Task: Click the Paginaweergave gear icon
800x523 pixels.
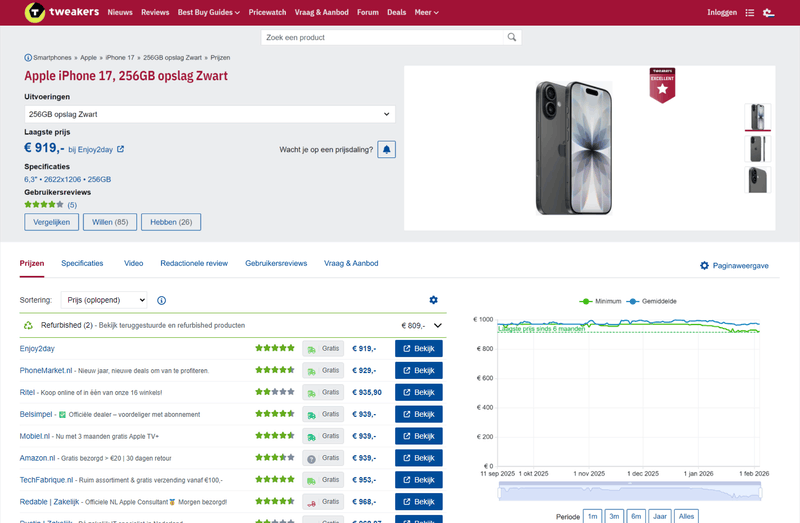Action: coord(704,265)
